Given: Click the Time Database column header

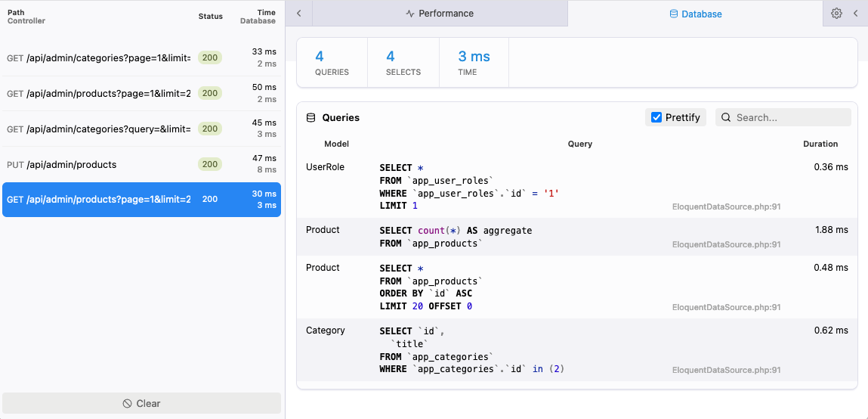Looking at the screenshot, I should (258, 17).
